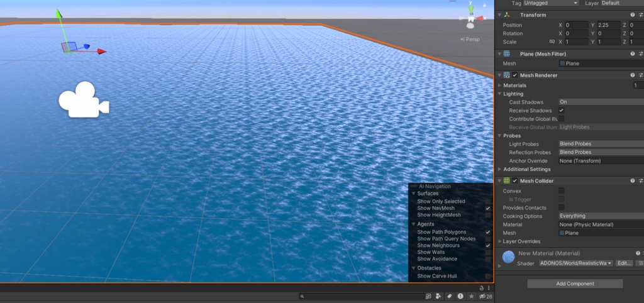Open Cast Shadows dropdown
Viewport: 644px width, 303px height.
tap(601, 102)
